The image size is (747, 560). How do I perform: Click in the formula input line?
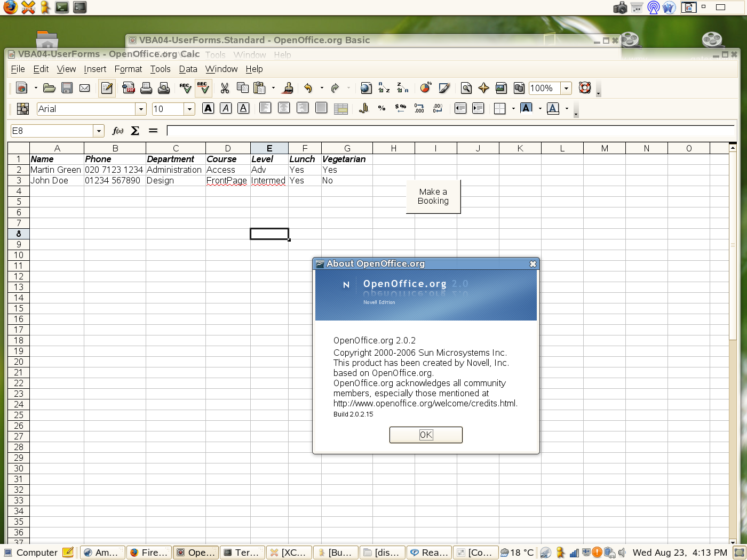click(x=451, y=131)
